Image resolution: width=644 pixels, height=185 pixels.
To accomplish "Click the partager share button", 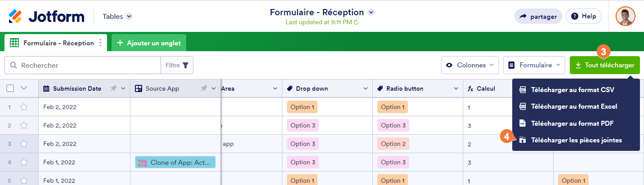I will 538,17.
